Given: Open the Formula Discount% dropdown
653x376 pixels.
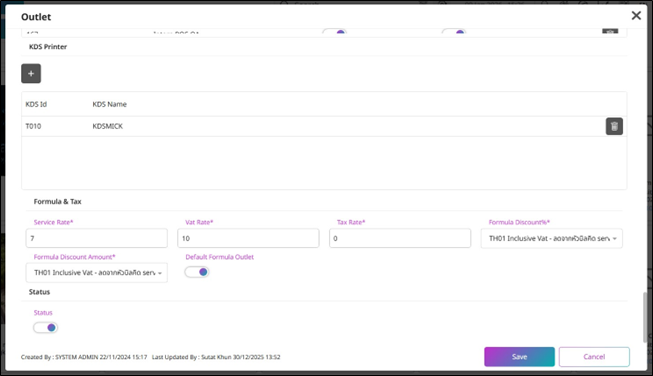Looking at the screenshot, I should [552, 239].
